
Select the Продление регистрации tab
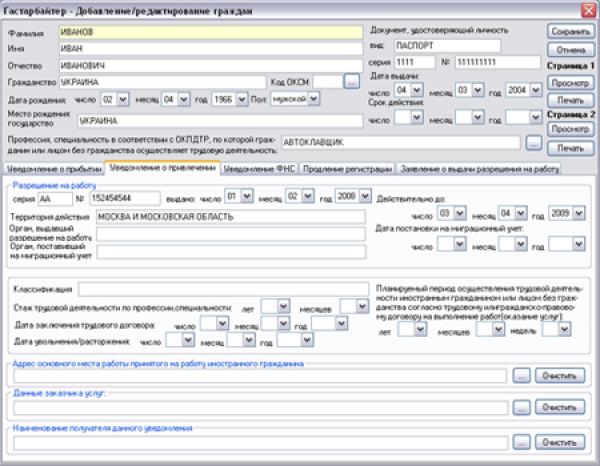point(346,169)
